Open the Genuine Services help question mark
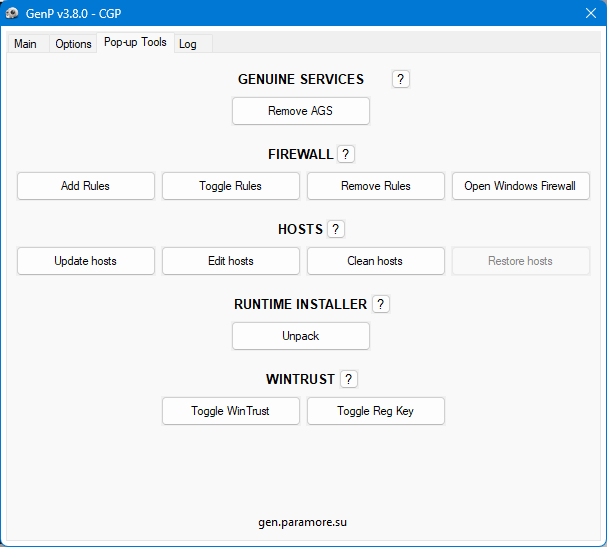 pyautogui.click(x=400, y=79)
